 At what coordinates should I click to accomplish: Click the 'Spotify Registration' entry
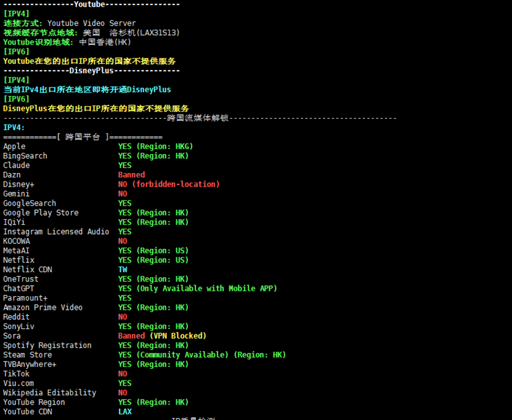click(x=47, y=345)
